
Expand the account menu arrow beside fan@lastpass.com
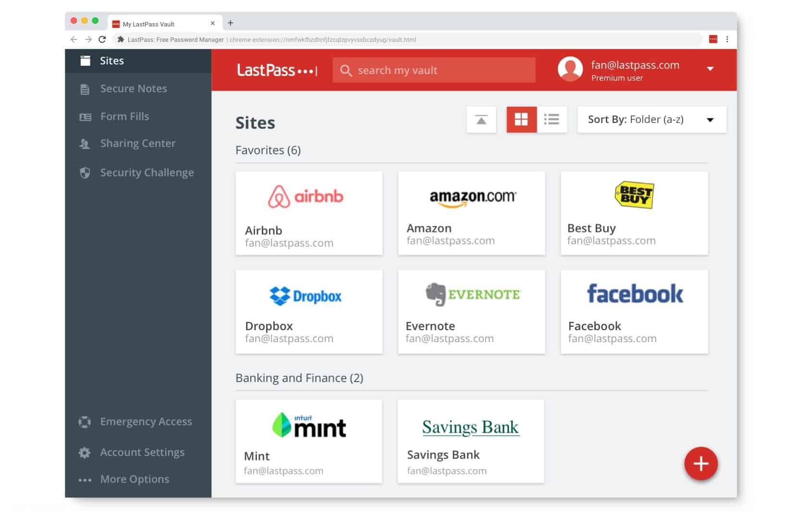pyautogui.click(x=710, y=69)
